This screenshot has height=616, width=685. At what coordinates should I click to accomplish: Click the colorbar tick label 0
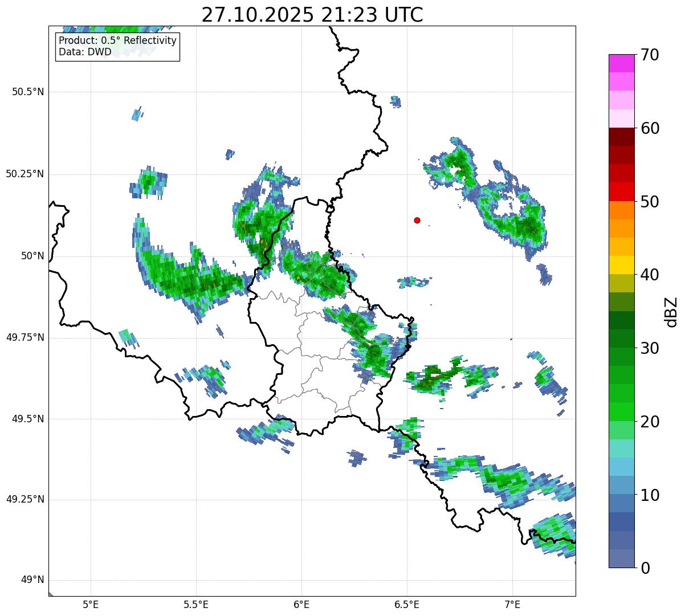pos(646,568)
